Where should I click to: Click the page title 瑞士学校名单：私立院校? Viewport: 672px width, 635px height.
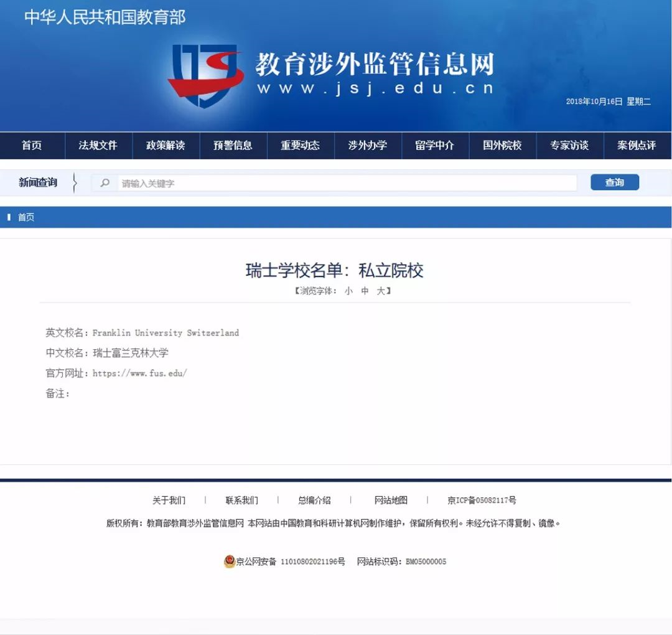pyautogui.click(x=335, y=271)
